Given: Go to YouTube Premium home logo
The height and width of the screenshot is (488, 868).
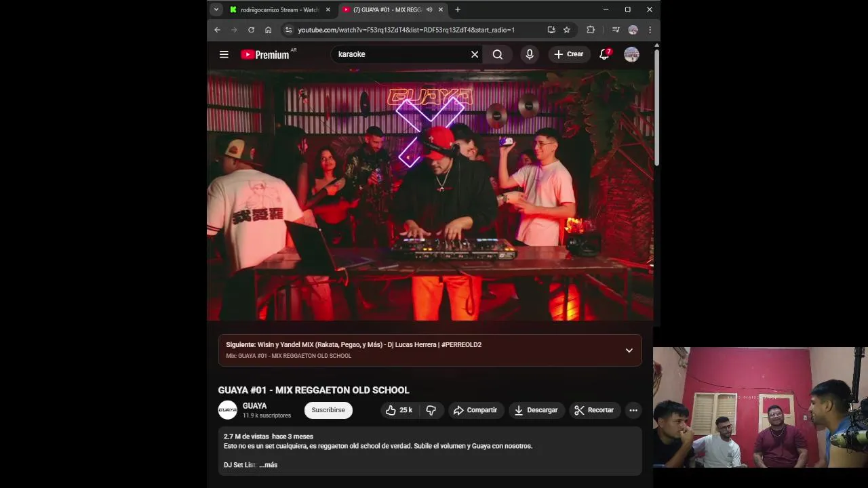Looking at the screenshot, I should (265, 54).
